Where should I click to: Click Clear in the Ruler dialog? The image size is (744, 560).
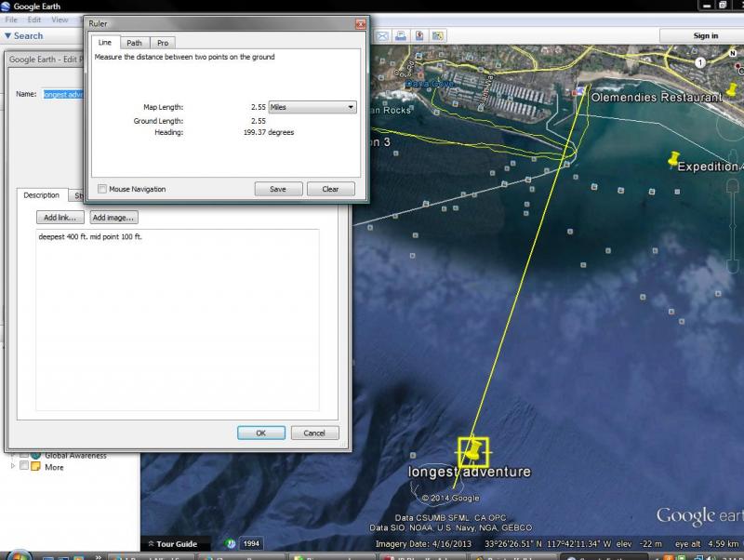330,189
